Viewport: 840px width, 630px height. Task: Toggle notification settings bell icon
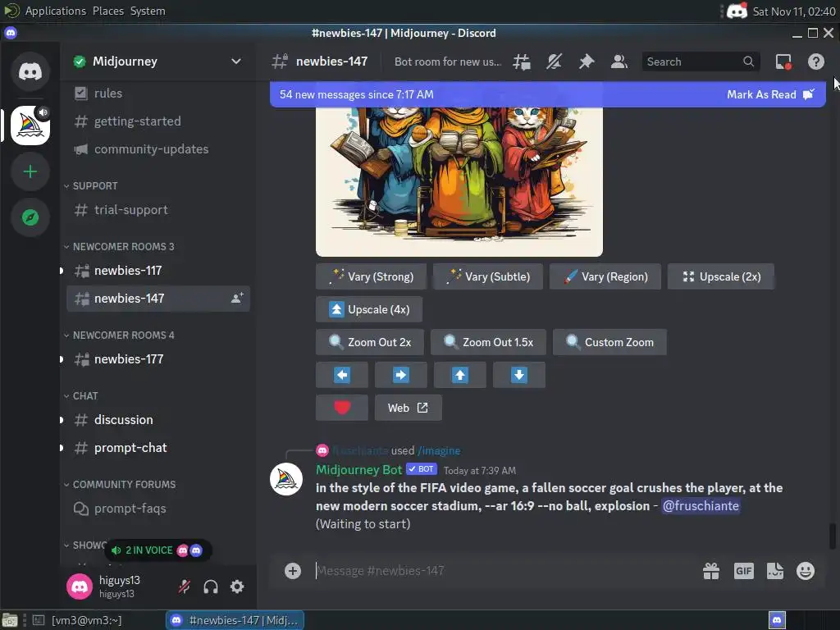tap(554, 62)
